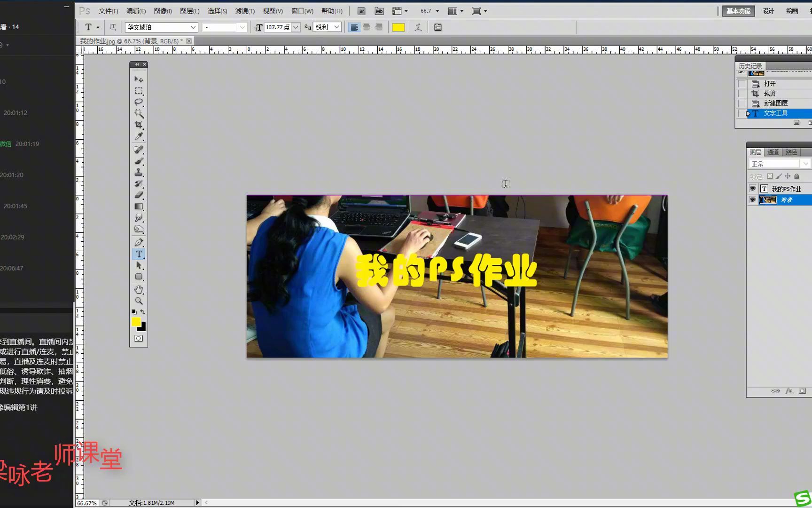Center align text
This screenshot has height=508, width=812.
point(367,27)
